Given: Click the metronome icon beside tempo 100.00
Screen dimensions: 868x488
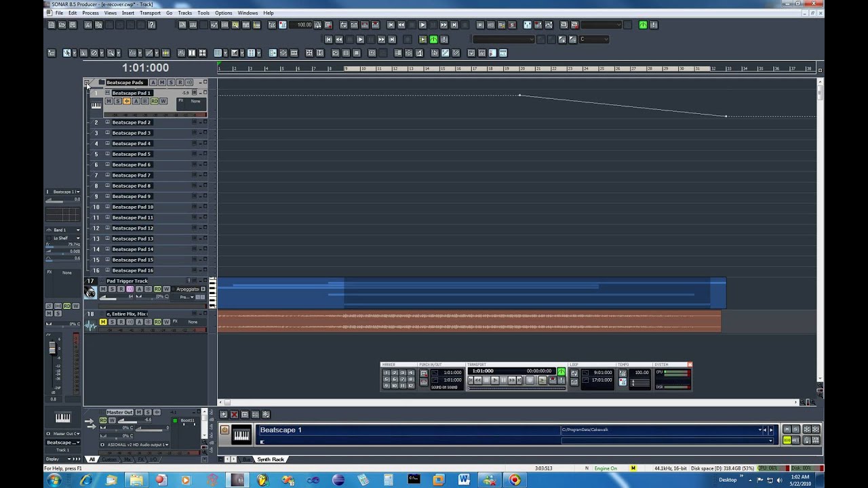Looking at the screenshot, I should (x=282, y=25).
